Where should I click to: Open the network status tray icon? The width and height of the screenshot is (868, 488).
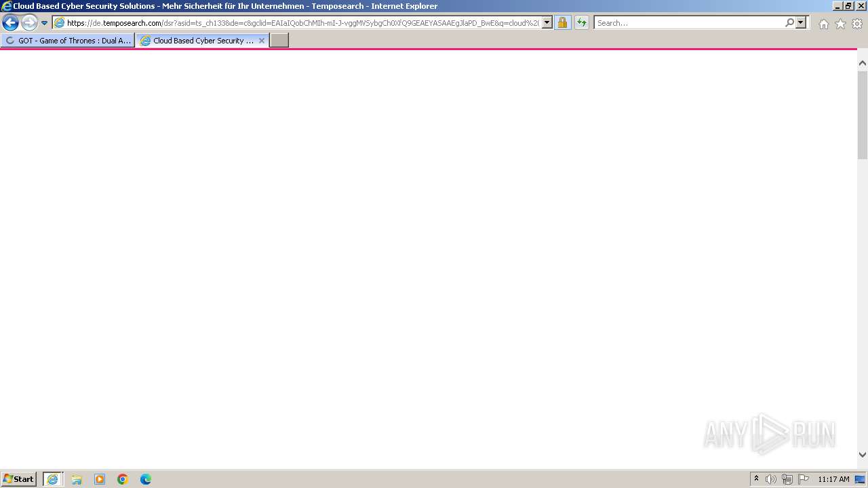click(x=787, y=479)
